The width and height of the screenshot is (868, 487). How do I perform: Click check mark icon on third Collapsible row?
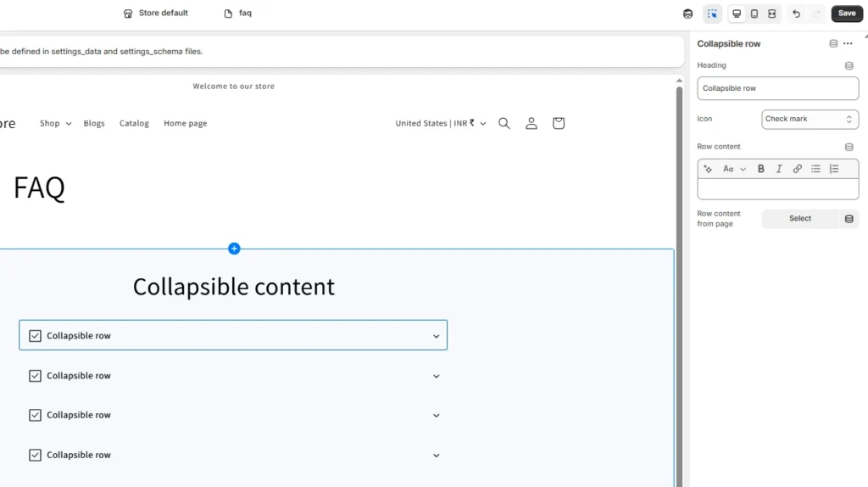[35, 415]
